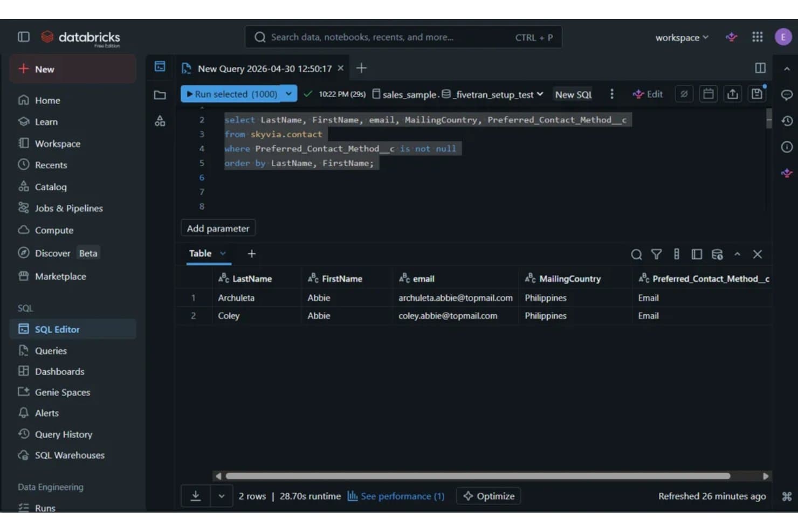Click the Edit assistant button
The width and height of the screenshot is (798, 532).
tap(648, 94)
